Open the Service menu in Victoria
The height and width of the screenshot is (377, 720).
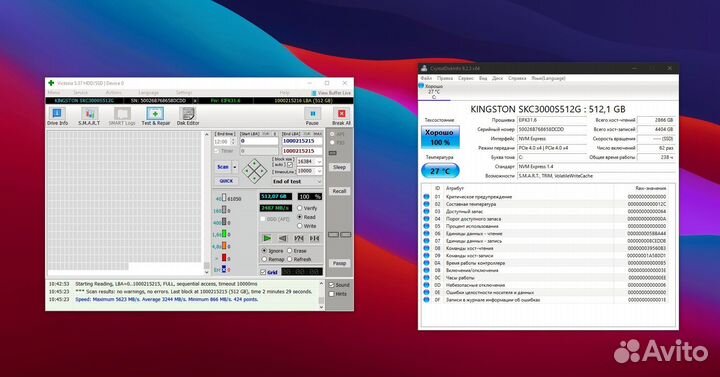(x=80, y=93)
